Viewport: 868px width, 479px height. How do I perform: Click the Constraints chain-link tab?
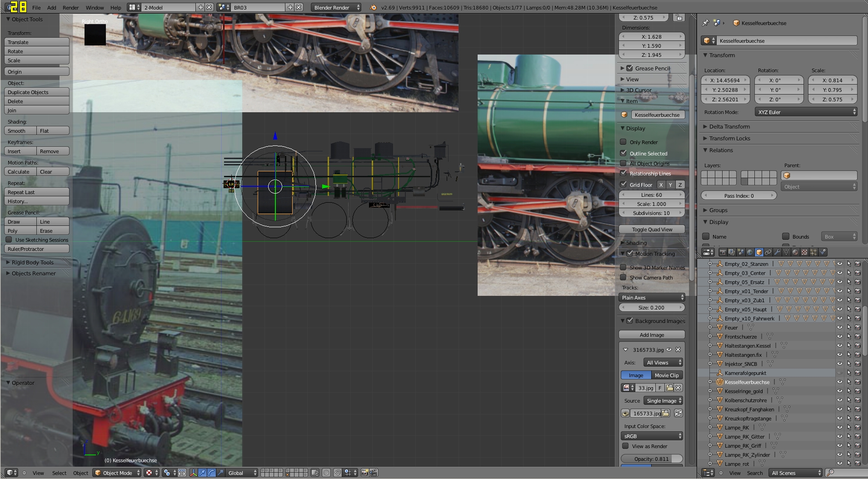(x=768, y=252)
